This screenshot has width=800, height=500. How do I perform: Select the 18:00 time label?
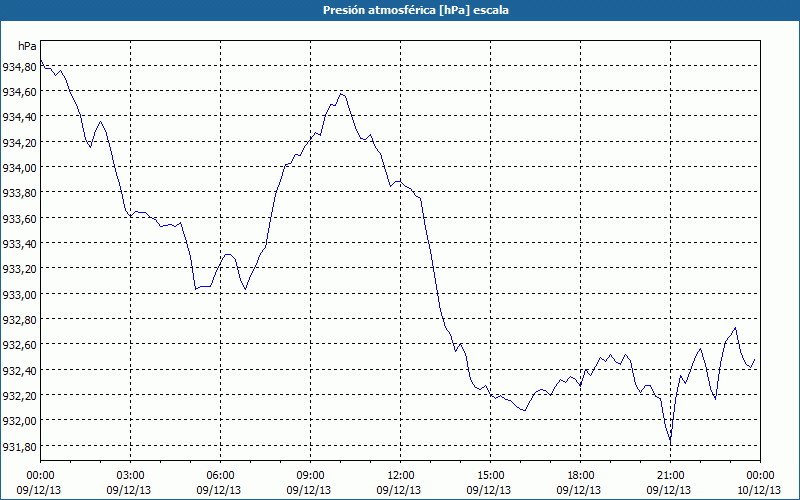point(581,476)
